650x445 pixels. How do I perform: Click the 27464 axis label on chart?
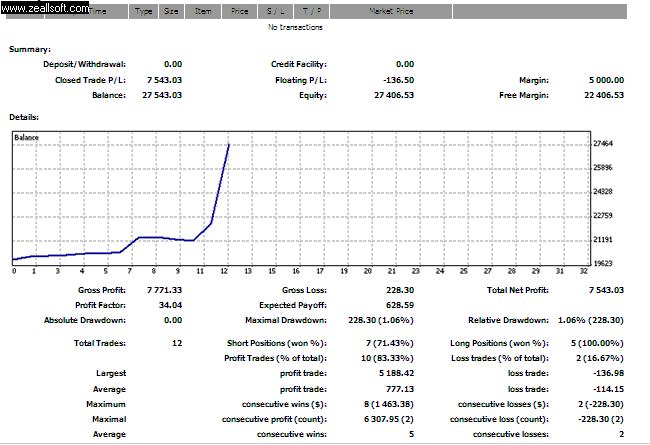(x=603, y=144)
